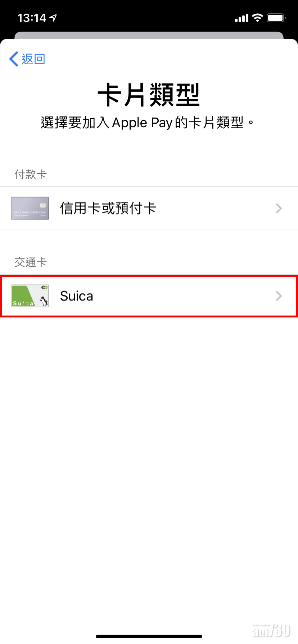
Task: Tap the Wi-Fi status icon
Action: (x=258, y=18)
